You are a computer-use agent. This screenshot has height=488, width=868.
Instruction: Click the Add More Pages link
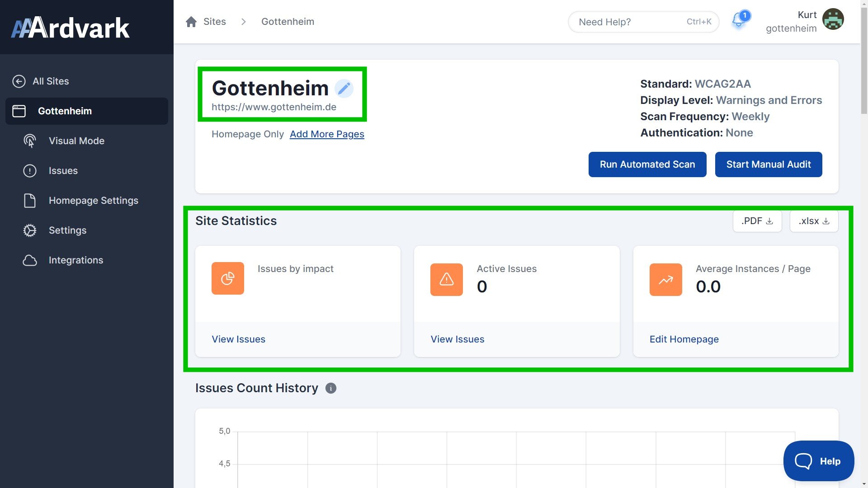pyautogui.click(x=326, y=134)
